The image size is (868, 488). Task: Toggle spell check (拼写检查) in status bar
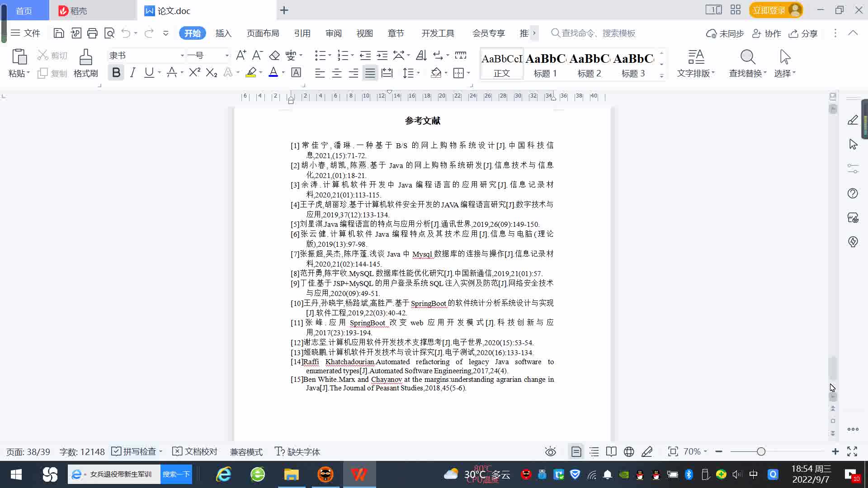click(134, 451)
